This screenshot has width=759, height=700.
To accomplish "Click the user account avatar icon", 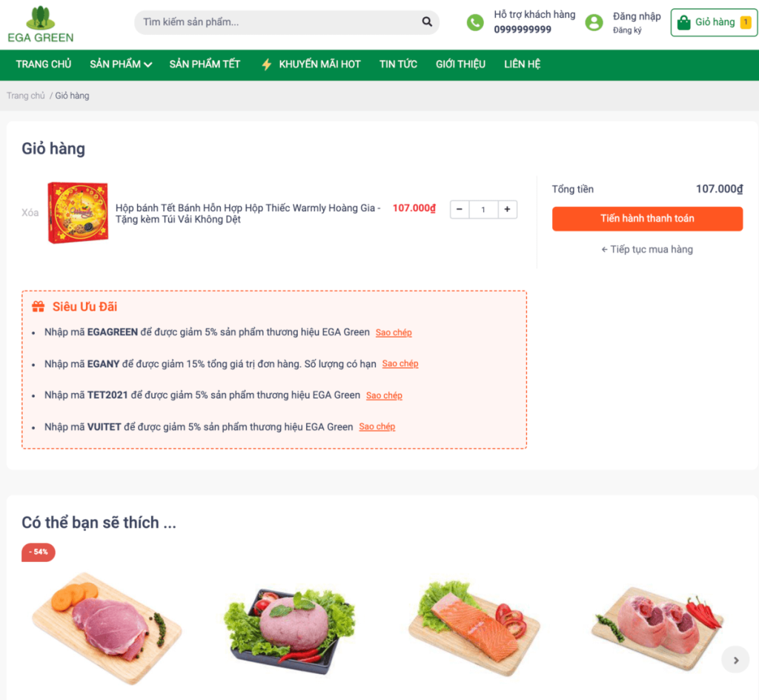I will [x=594, y=22].
